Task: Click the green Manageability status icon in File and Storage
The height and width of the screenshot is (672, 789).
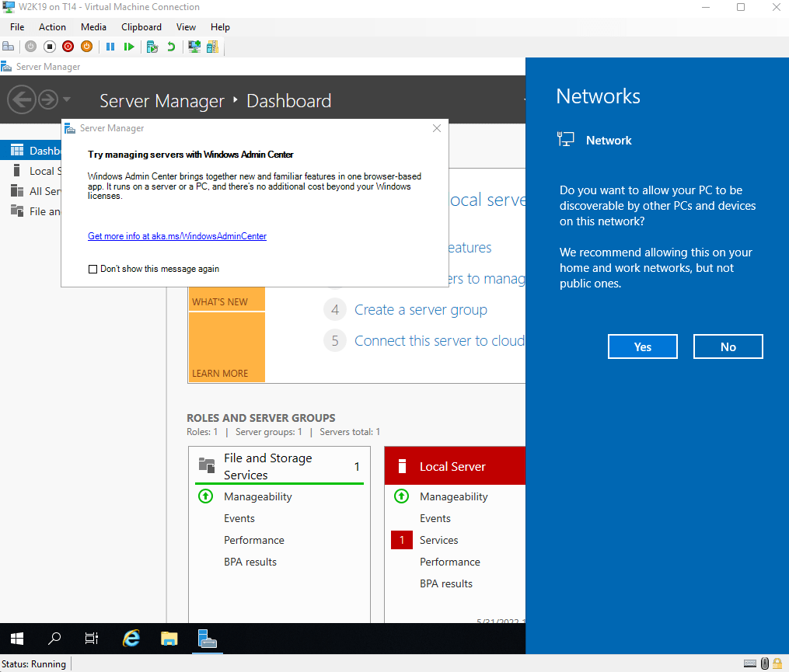Action: tap(205, 496)
